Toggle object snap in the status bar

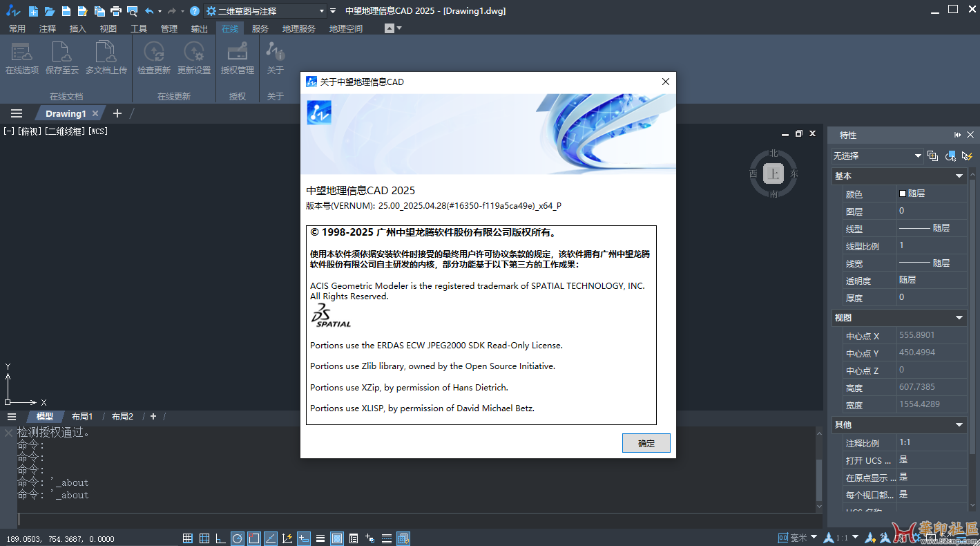point(254,538)
